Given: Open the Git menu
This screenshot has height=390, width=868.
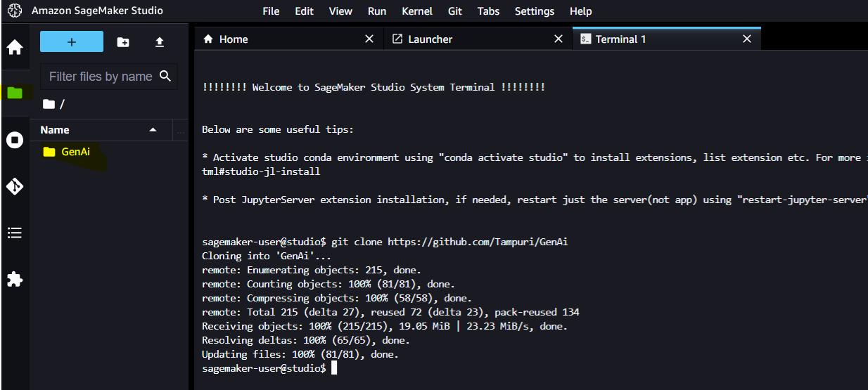Looking at the screenshot, I should click(x=455, y=11).
